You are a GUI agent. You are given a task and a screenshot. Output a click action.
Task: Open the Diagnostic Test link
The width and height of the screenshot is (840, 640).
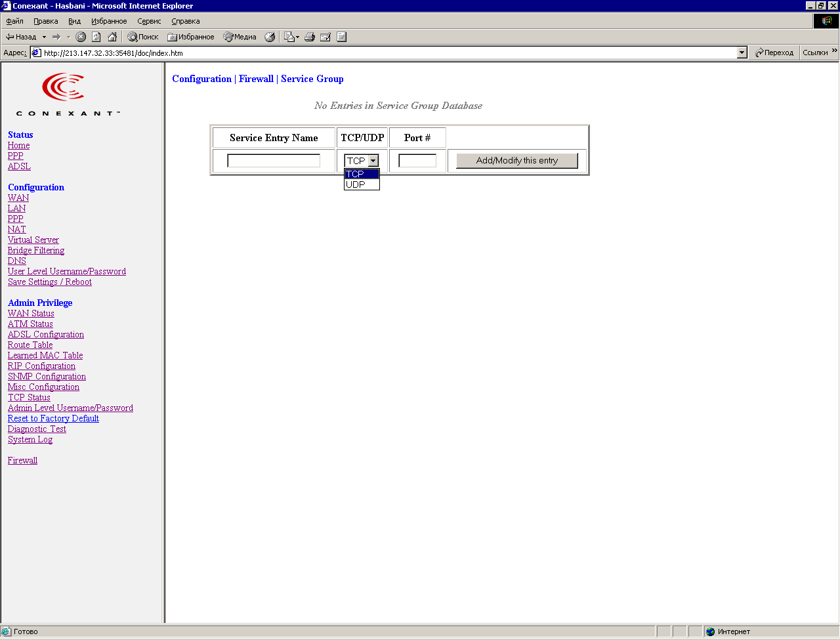tap(37, 429)
